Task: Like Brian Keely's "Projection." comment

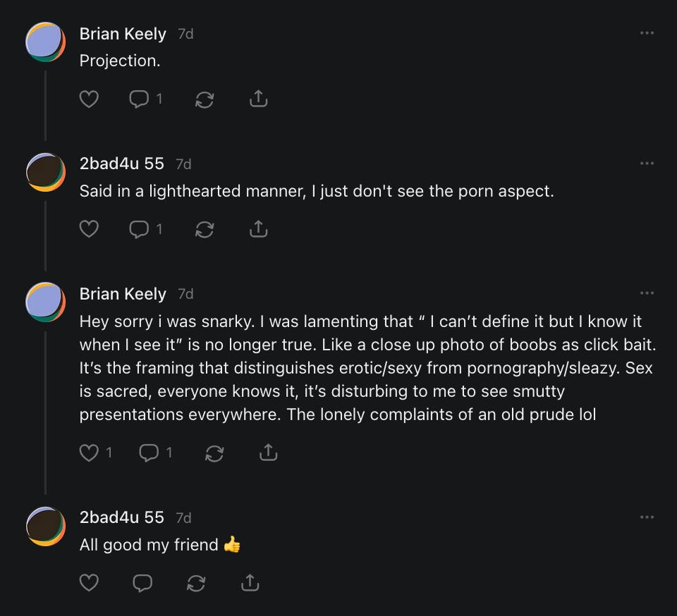Action: pos(89,99)
